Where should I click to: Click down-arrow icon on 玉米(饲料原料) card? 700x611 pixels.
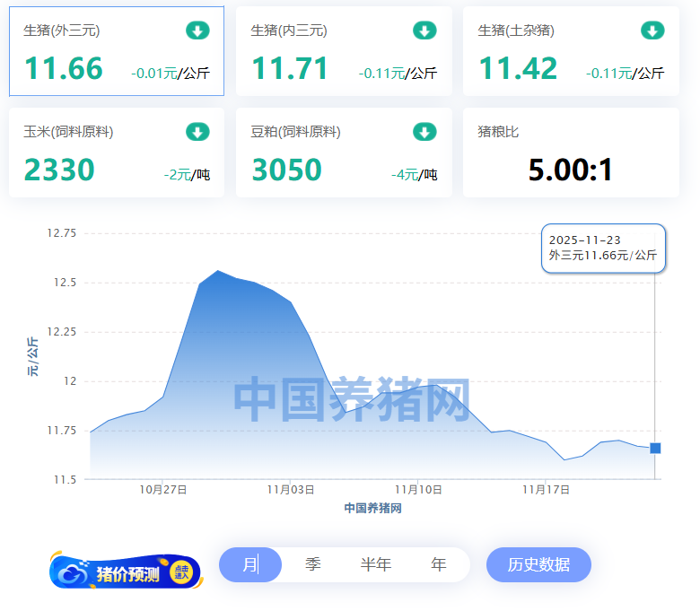click(x=197, y=132)
